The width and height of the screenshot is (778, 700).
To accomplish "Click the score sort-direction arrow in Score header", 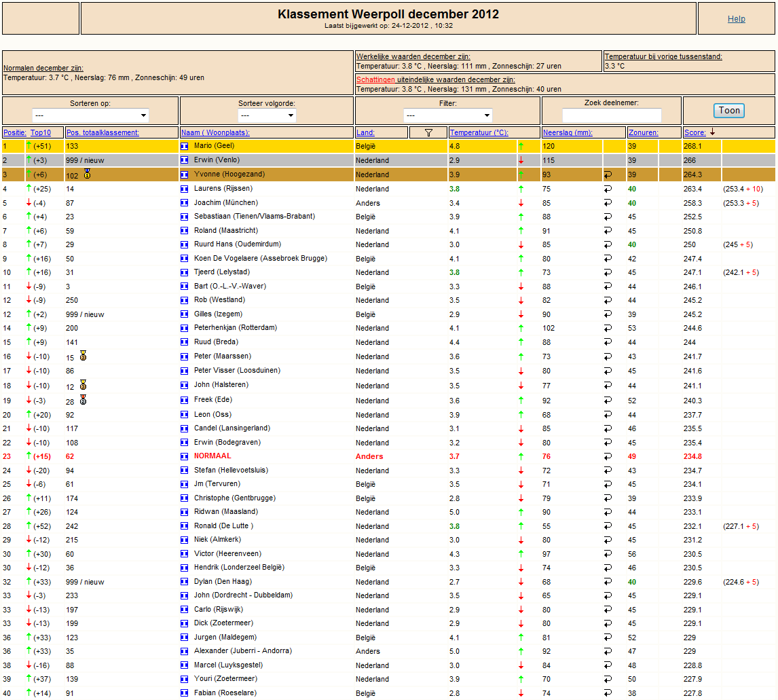I will pos(713,132).
